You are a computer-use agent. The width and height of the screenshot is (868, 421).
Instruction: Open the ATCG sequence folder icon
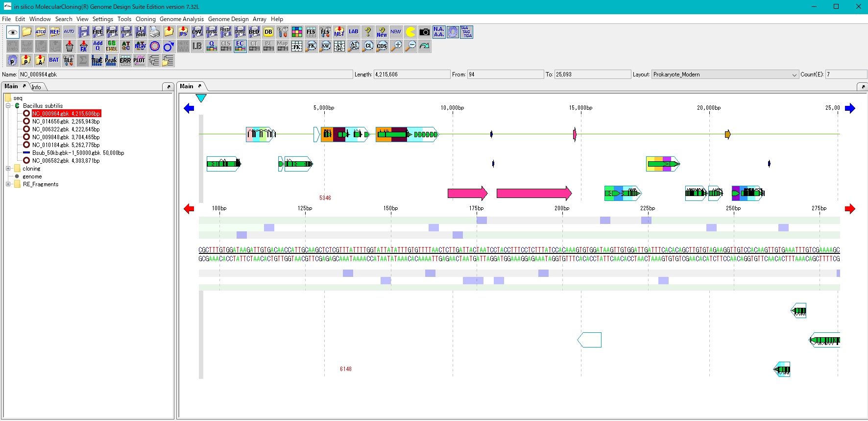click(x=41, y=32)
